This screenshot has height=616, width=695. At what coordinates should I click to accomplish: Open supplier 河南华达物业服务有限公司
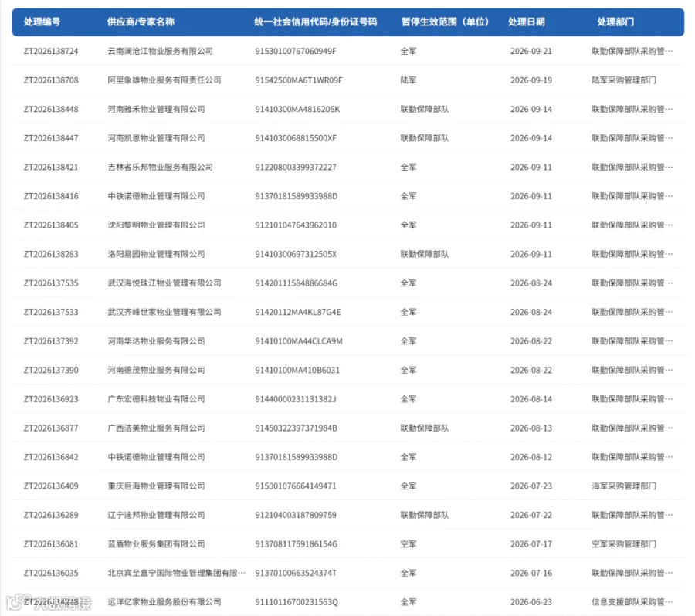pyautogui.click(x=156, y=341)
